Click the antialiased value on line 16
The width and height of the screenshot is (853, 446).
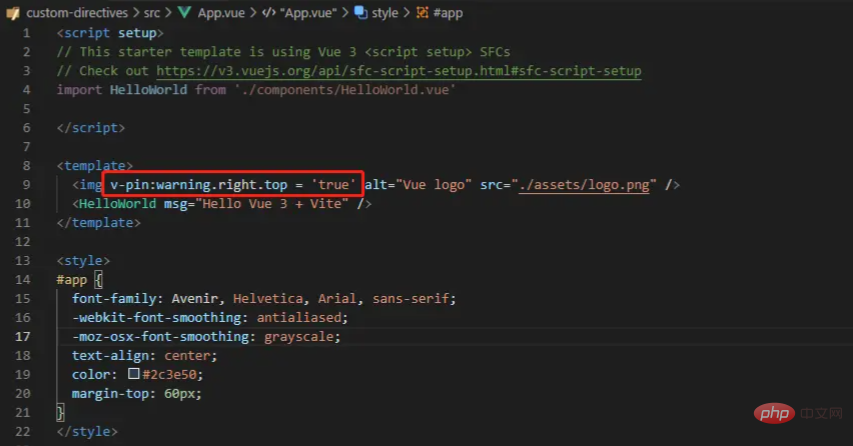[299, 318]
